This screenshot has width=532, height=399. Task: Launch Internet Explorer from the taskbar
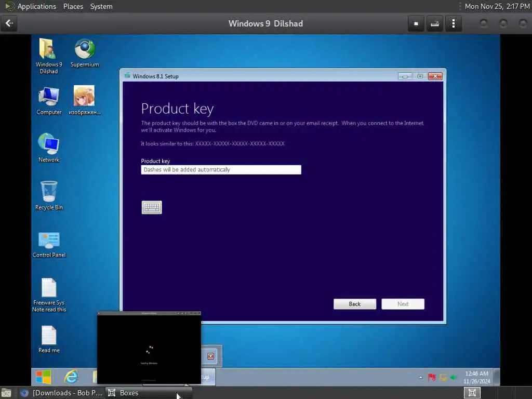pos(71,377)
